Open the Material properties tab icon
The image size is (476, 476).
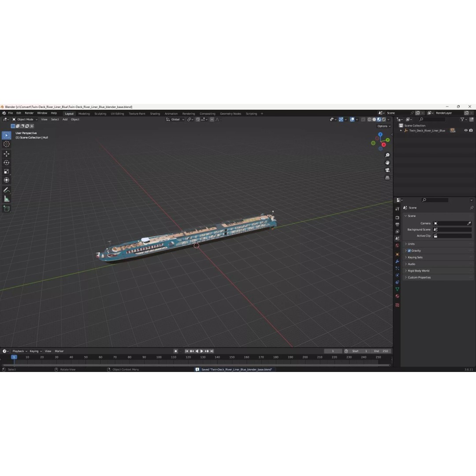pyautogui.click(x=398, y=296)
